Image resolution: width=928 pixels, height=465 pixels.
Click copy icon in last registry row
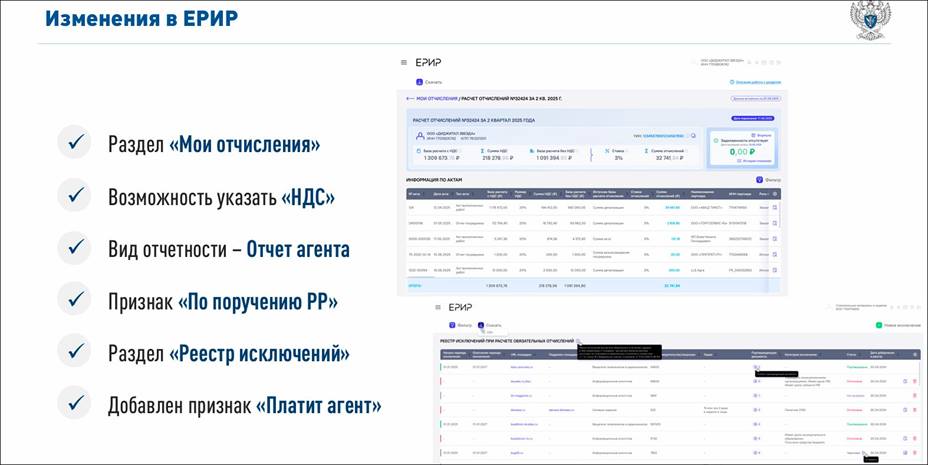click(x=906, y=453)
